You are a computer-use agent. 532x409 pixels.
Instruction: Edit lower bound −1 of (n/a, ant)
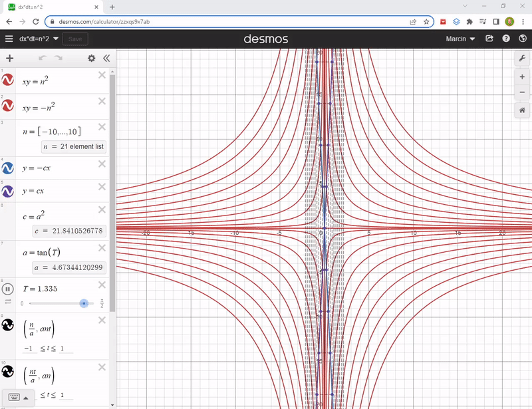point(29,348)
